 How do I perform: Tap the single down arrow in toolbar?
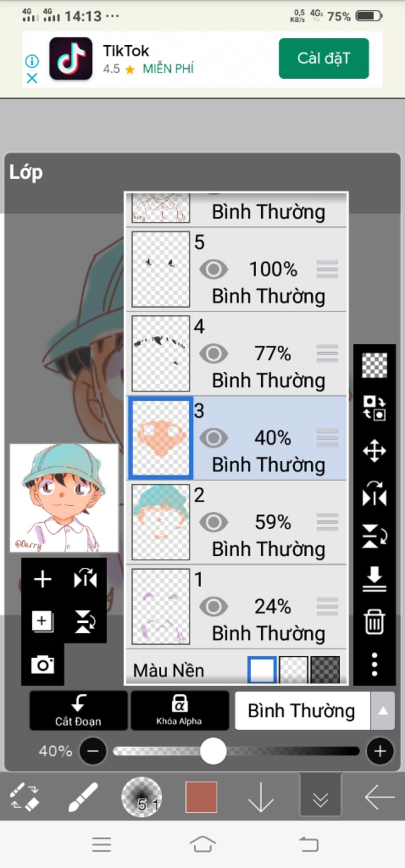[261, 797]
